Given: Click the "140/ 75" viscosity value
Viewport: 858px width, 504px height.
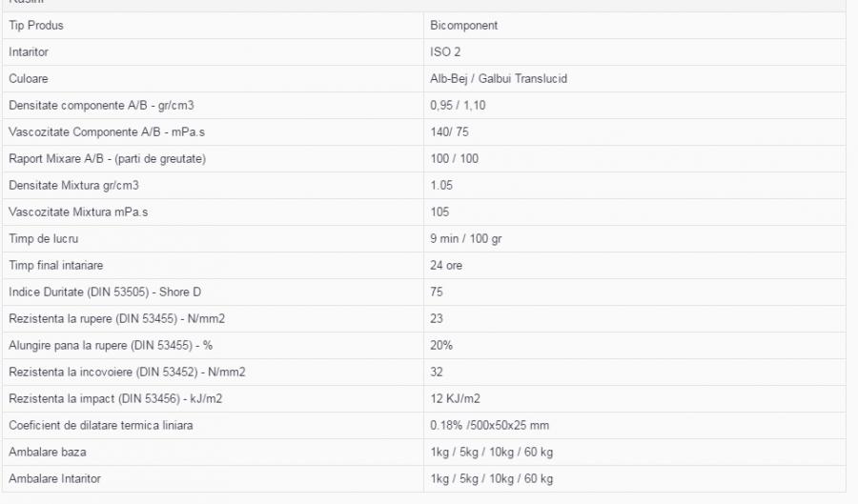Looking at the screenshot, I should coord(449,132).
